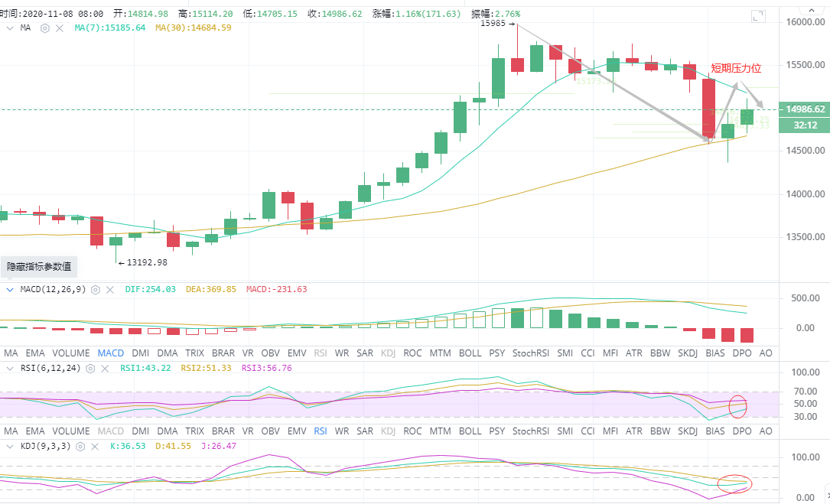The image size is (830, 504).
Task: Toggle 隐藏指标参数值 to hide indicator values
Action: [39, 267]
